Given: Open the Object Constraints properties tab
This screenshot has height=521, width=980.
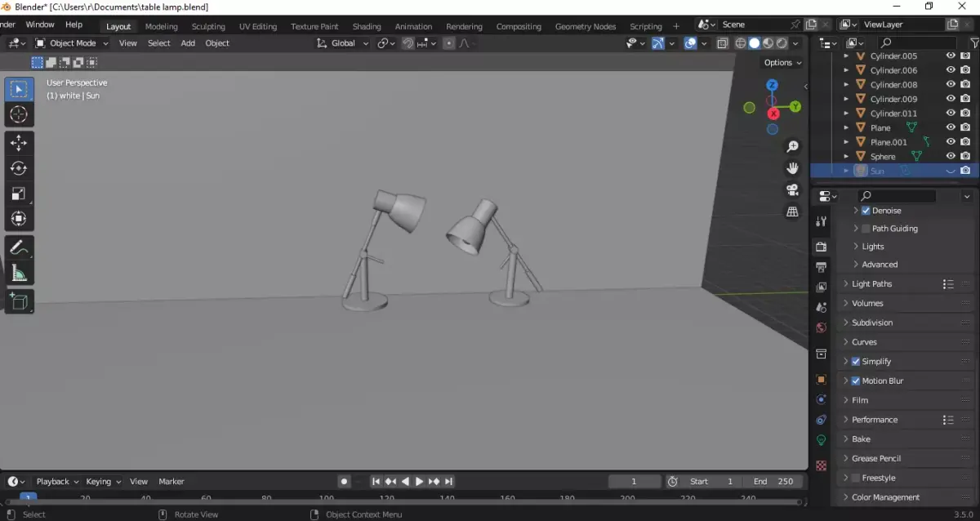Looking at the screenshot, I should pyautogui.click(x=822, y=420).
